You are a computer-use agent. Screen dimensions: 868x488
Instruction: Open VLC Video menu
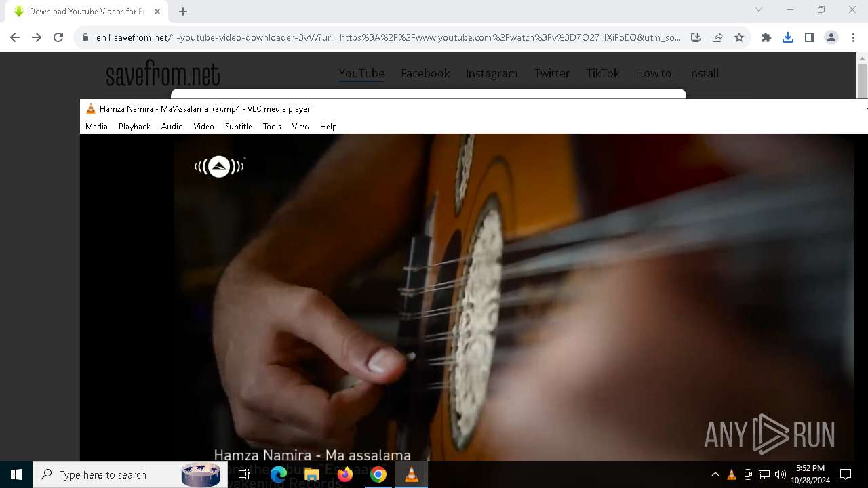point(203,127)
